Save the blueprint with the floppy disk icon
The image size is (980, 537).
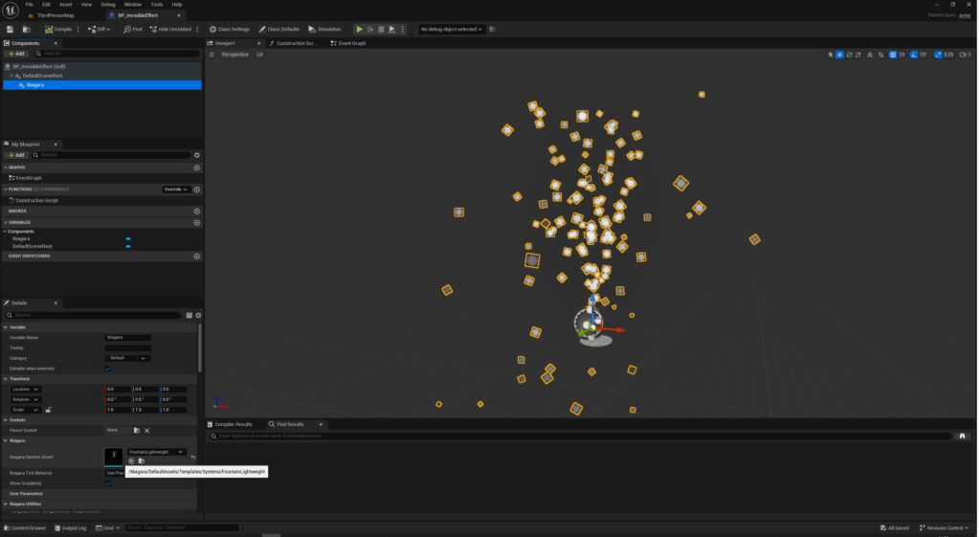(x=10, y=30)
